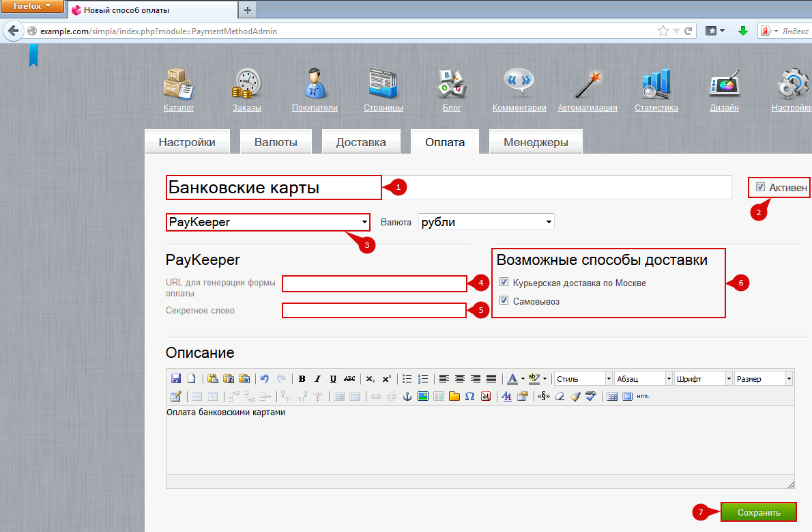Uncheck the Самовывоз delivery option
Image resolution: width=812 pixels, height=532 pixels.
tap(504, 301)
